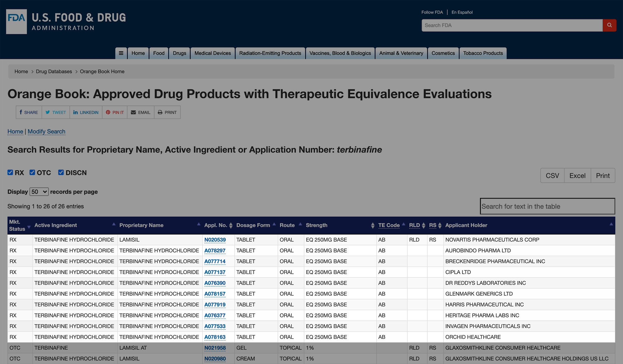Open the hamburger menu tab
623x364 pixels.
click(121, 53)
